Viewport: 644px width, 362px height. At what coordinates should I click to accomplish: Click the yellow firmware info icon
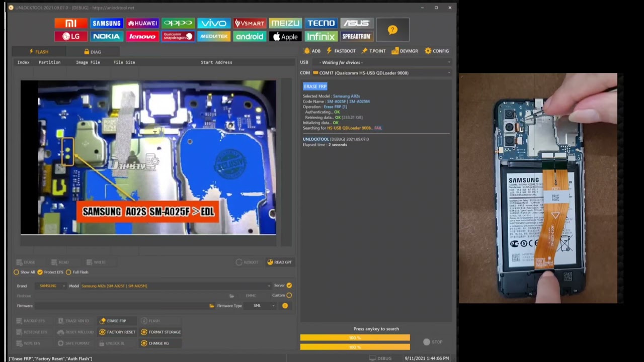click(285, 306)
